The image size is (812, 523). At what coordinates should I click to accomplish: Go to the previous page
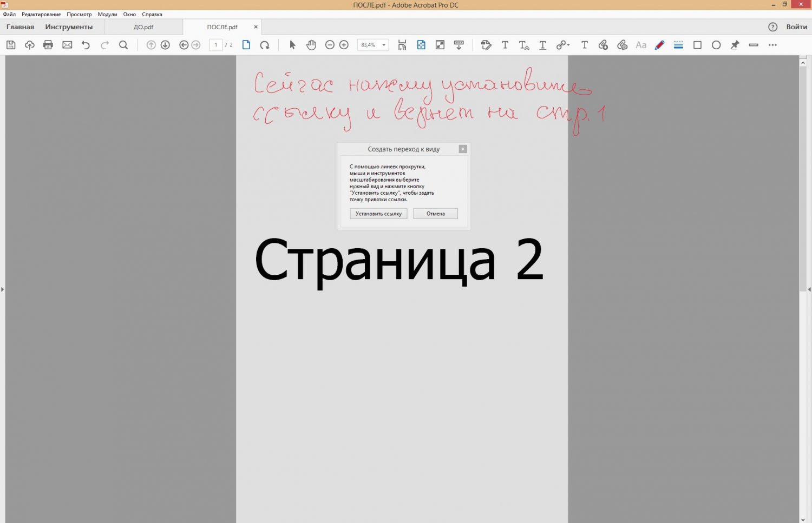coord(151,45)
